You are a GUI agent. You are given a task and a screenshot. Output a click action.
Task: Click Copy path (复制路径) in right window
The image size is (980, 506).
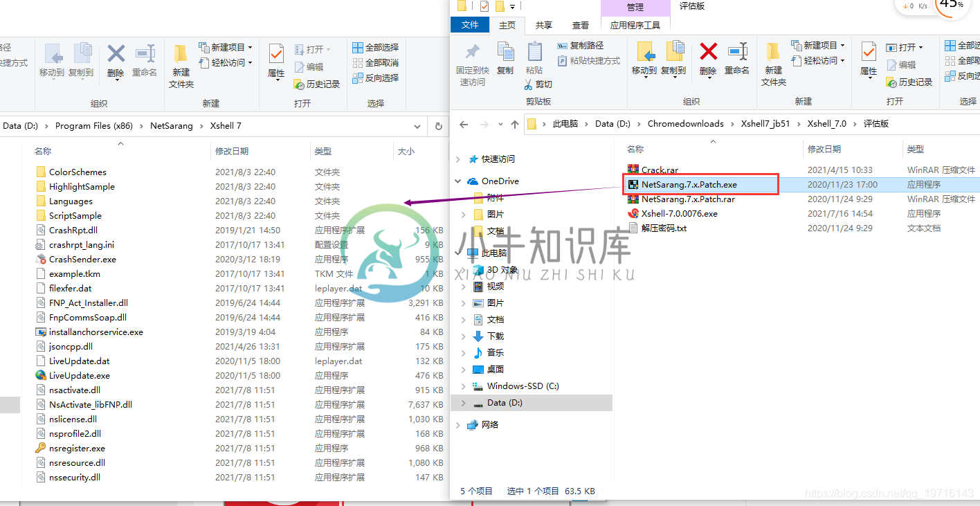tap(581, 46)
